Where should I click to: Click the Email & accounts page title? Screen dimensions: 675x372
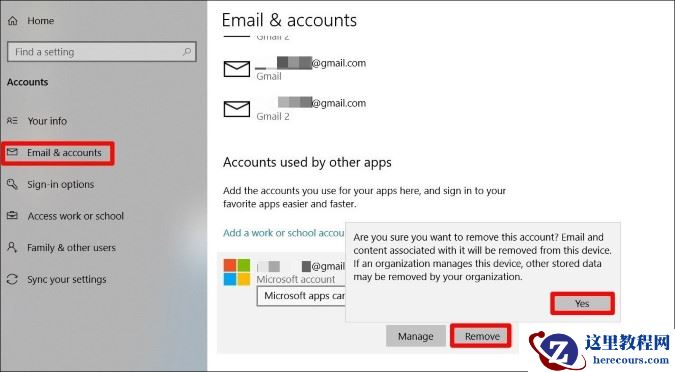[x=289, y=20]
